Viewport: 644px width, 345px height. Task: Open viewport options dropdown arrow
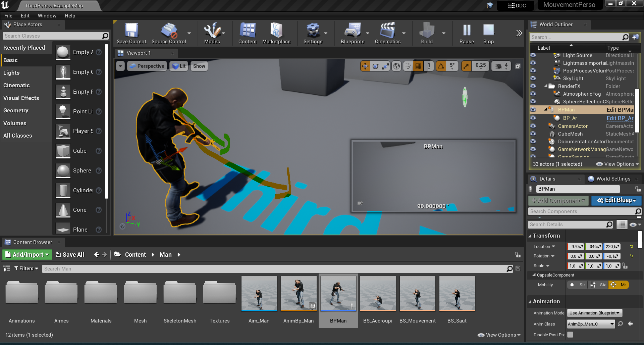click(120, 66)
